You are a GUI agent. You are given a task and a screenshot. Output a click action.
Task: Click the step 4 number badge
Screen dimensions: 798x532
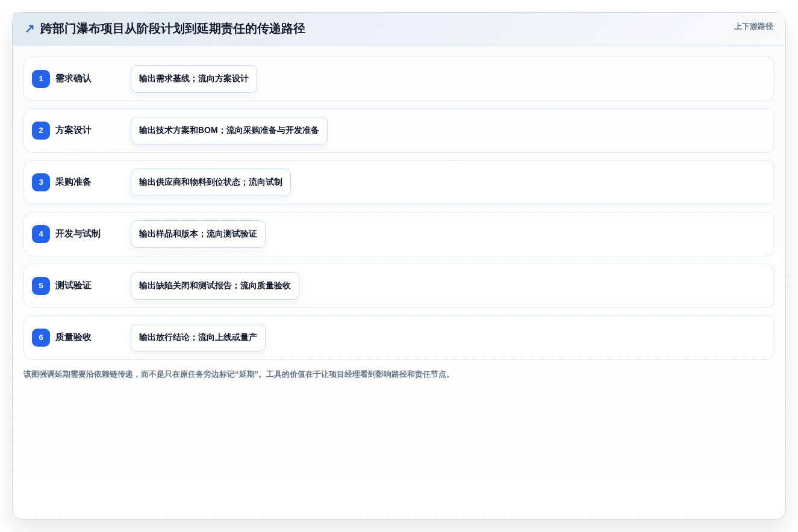click(41, 234)
